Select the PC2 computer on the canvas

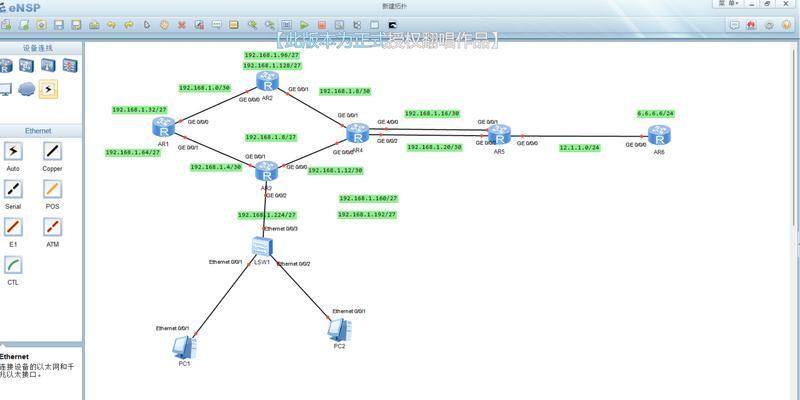pyautogui.click(x=339, y=330)
